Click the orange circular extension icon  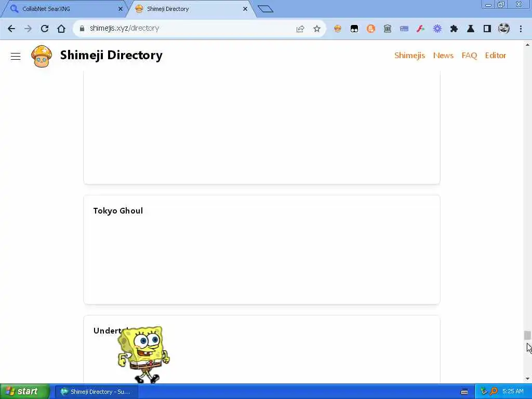[x=371, y=29]
